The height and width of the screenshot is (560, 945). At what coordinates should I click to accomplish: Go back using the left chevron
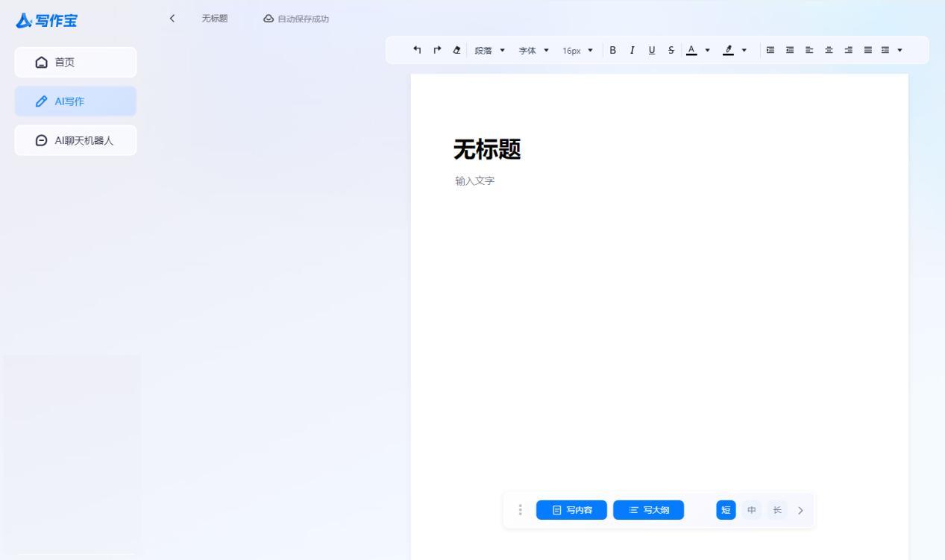tap(172, 18)
